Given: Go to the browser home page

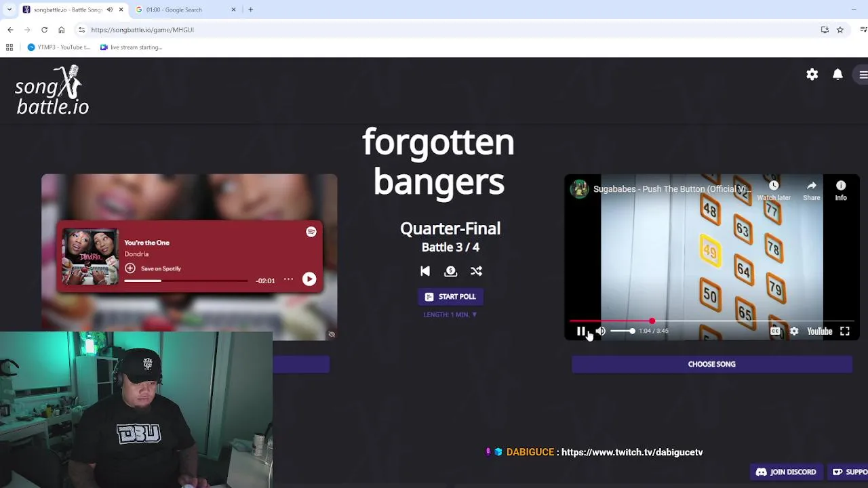Looking at the screenshot, I should [x=61, y=30].
